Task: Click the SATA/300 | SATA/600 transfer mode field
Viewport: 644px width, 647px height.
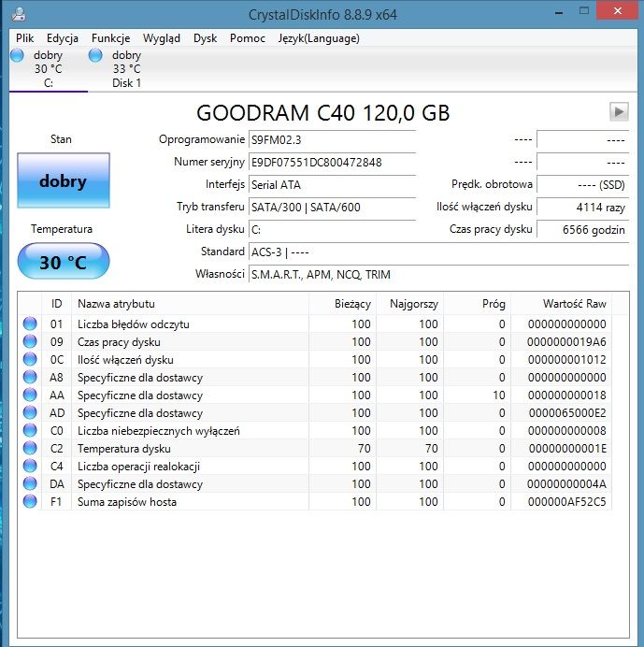Action: [332, 208]
